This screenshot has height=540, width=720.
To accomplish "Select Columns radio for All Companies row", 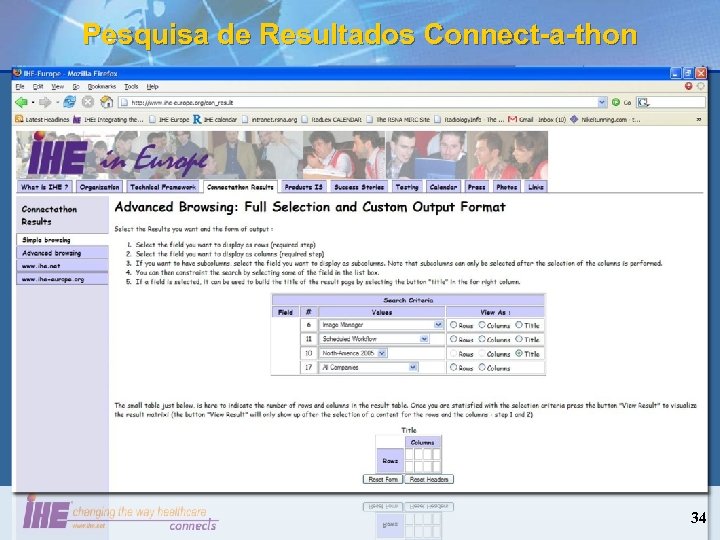I will point(482,367).
